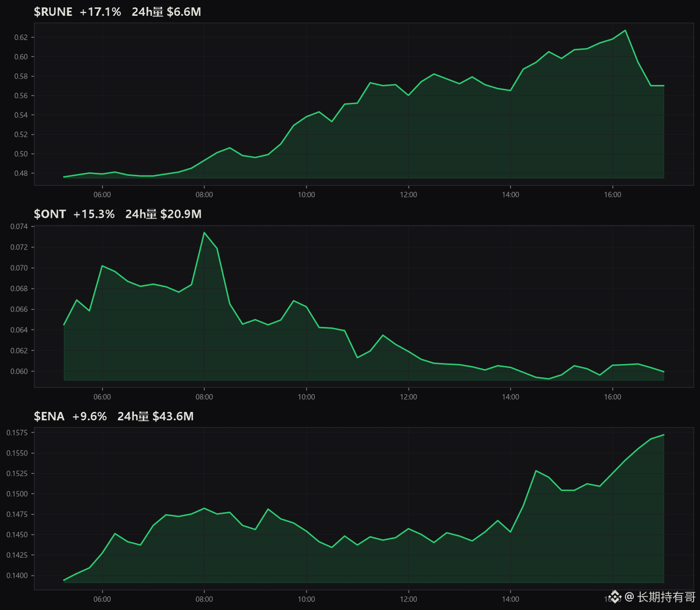Click the $RUNE ticker title
The height and width of the screenshot is (610, 700).
coord(53,12)
